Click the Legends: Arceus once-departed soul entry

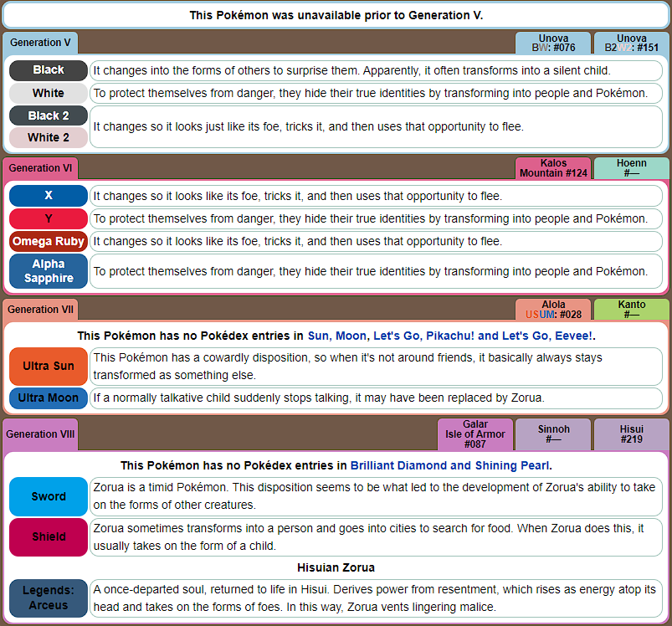coord(376,598)
